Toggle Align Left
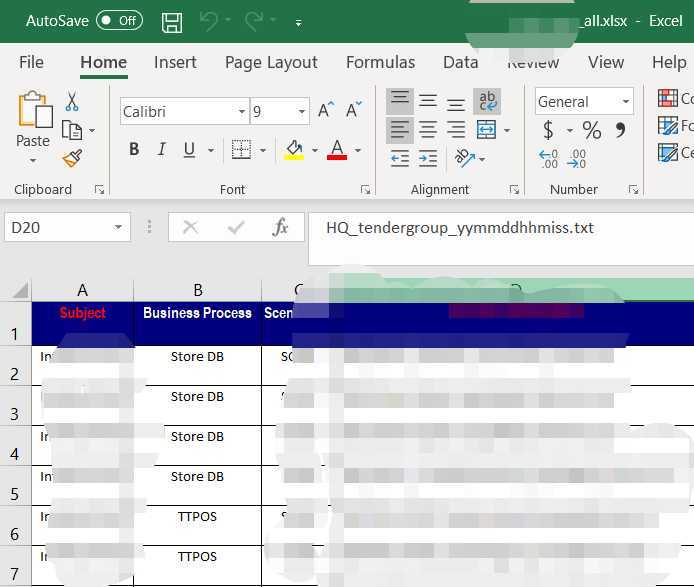The image size is (694, 587). click(x=400, y=130)
